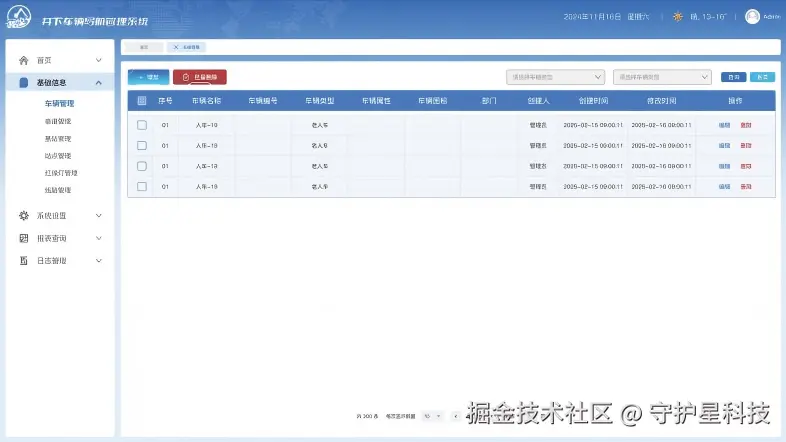The image size is (786, 442).
Task: Click the 2024年11月16日 date in header
Action: tap(592, 17)
